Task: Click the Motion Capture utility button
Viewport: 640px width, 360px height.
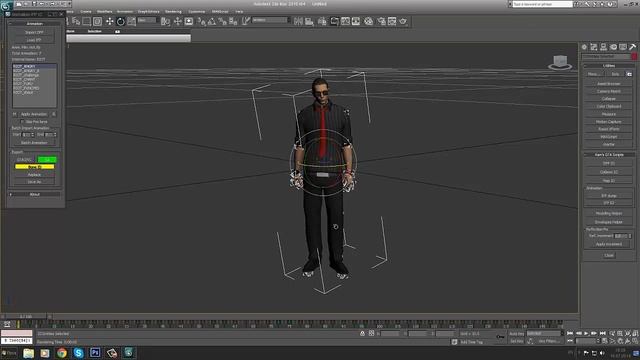Action: coord(609,122)
